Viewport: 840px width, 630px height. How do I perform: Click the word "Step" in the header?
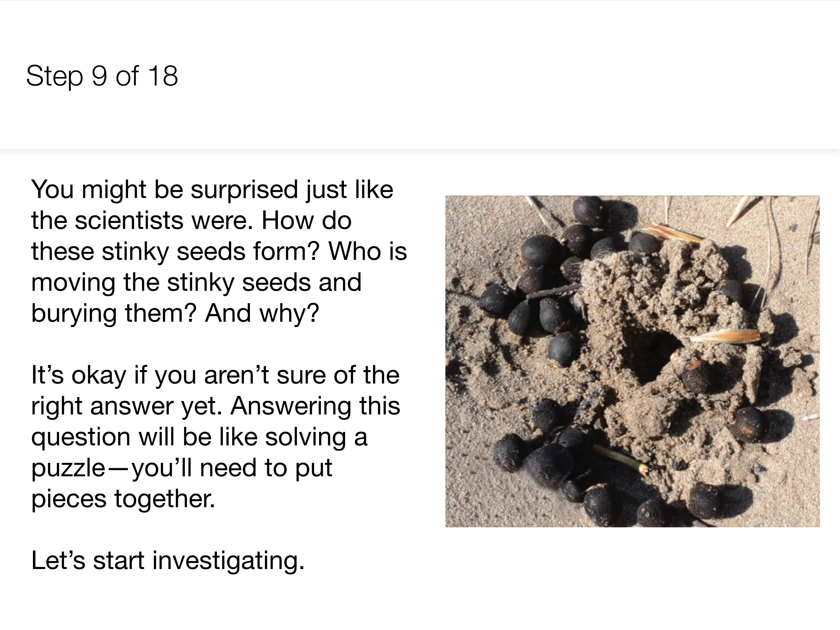coord(54,76)
